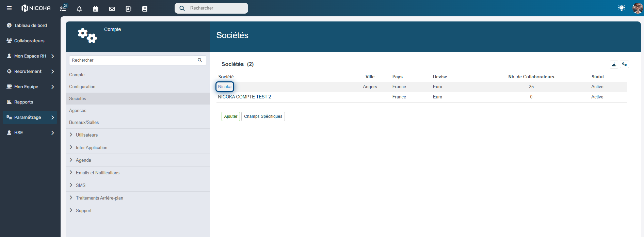Open the tasks list with 21 badge
This screenshot has width=644, height=237.
(x=63, y=8)
